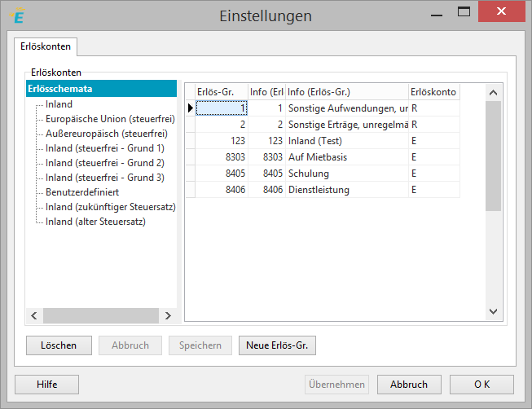
Task: Click the Neue Erlös-Gr. button
Action: click(x=277, y=345)
